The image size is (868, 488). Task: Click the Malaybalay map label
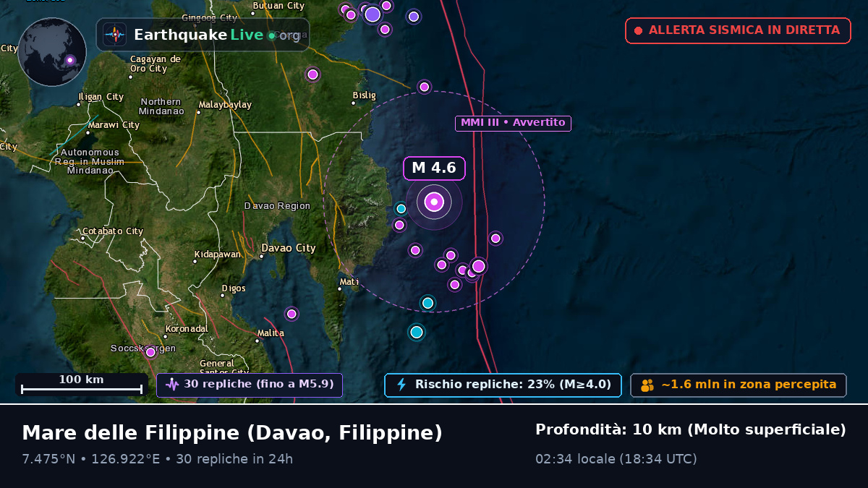(x=225, y=105)
